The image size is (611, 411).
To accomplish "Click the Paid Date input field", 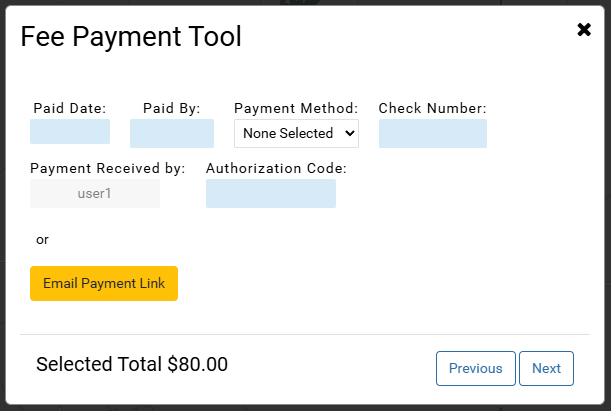I will click(x=70, y=132).
